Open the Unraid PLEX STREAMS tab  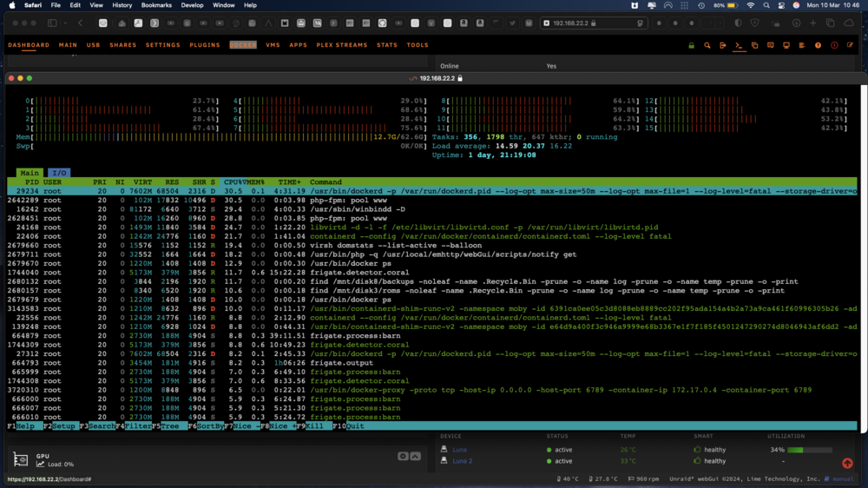(x=341, y=45)
